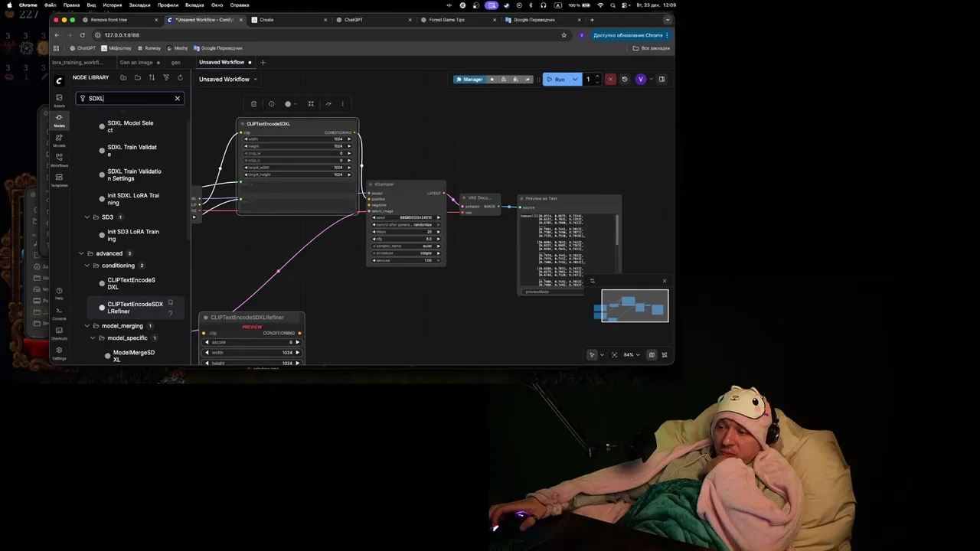Viewport: 980px width, 551px height.
Task: Bookmark the CLIPTextEncodeSDXLRefiner node entry
Action: [x=170, y=303]
